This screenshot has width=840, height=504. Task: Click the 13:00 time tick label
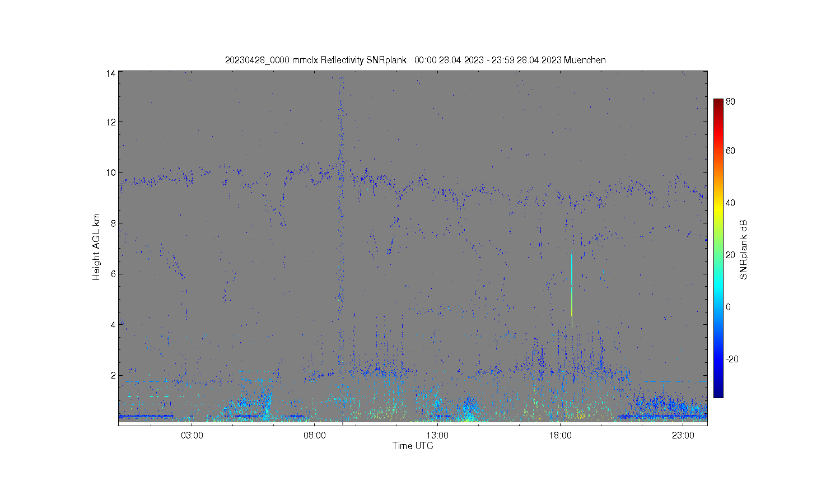pyautogui.click(x=437, y=435)
